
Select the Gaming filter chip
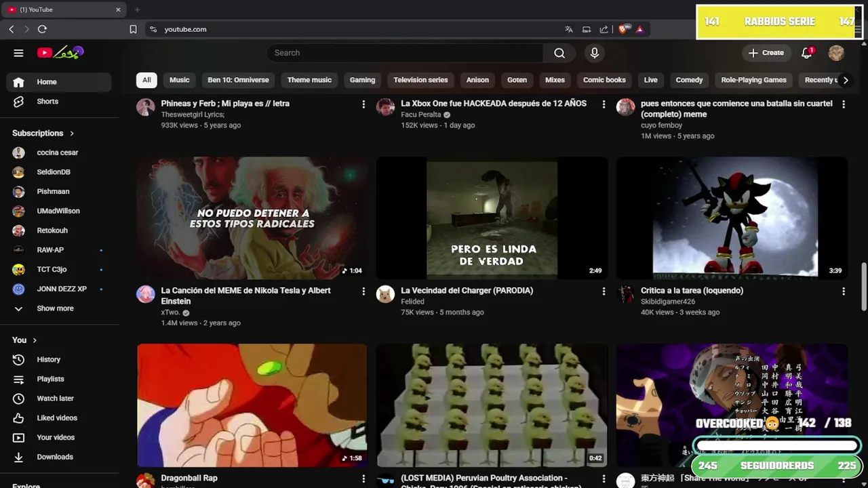click(362, 80)
